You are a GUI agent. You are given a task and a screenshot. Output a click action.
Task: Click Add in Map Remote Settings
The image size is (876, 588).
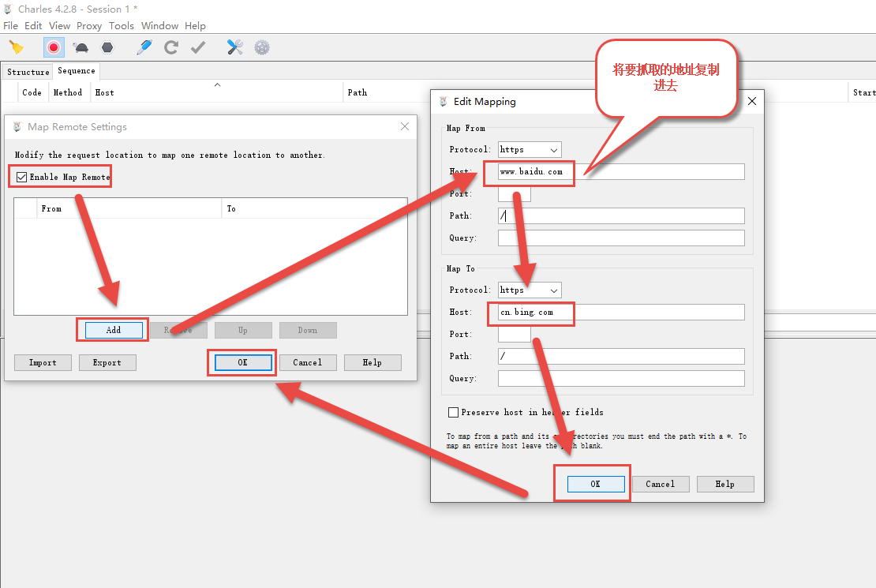point(113,330)
